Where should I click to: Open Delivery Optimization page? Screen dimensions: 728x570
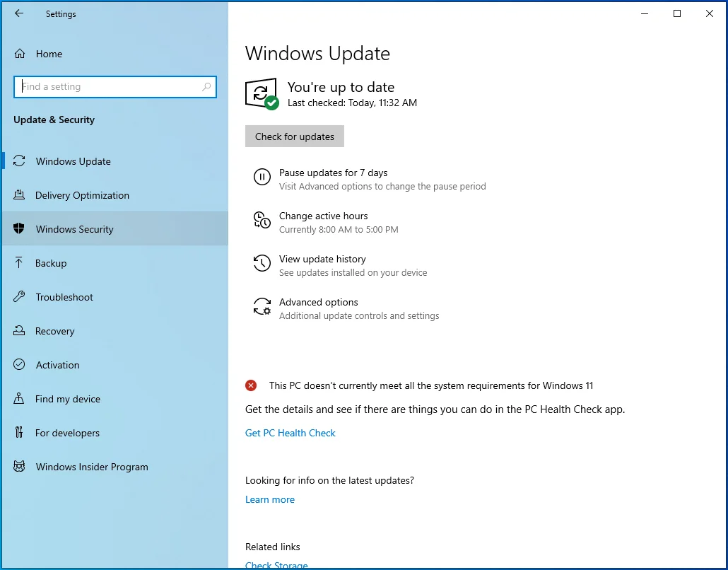click(x=115, y=195)
